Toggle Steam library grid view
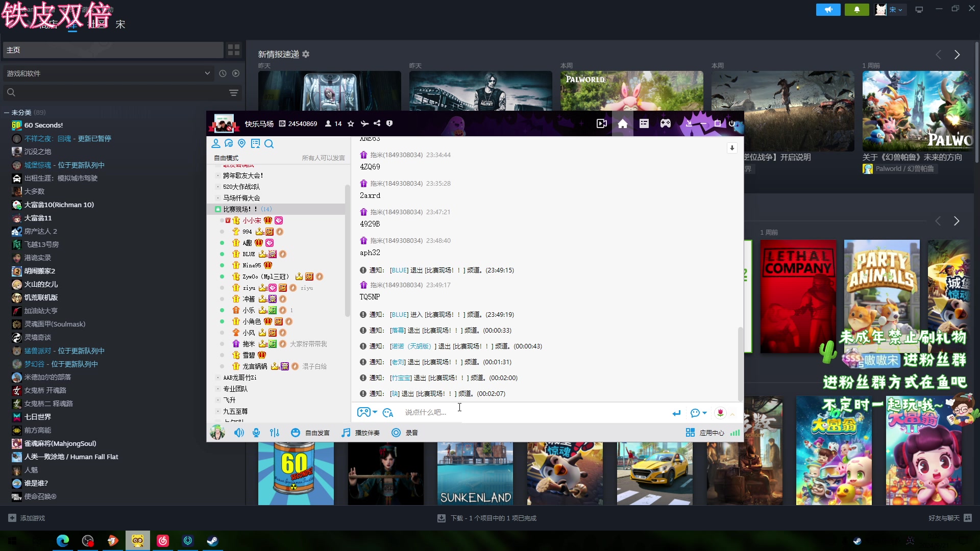This screenshot has width=980, height=551. (x=234, y=49)
